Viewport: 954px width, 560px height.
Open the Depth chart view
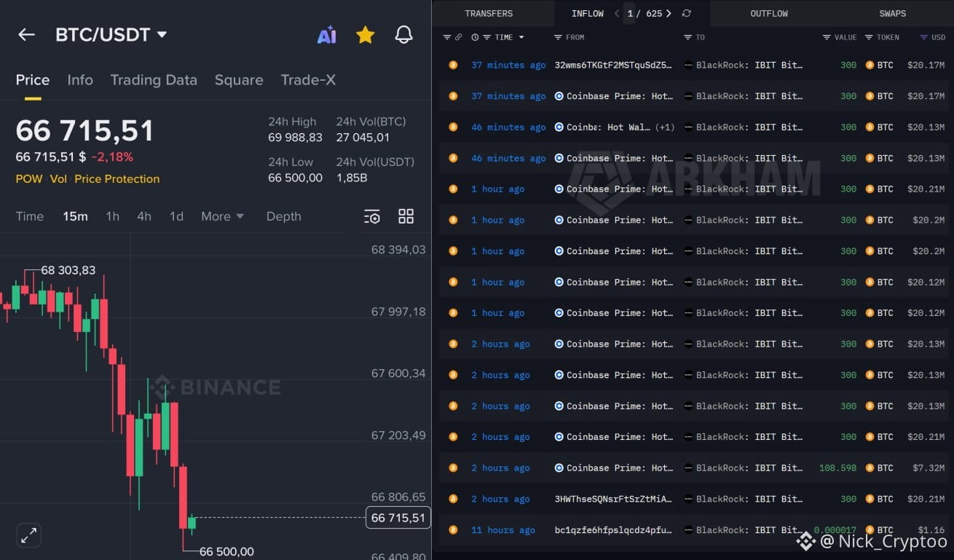point(283,216)
